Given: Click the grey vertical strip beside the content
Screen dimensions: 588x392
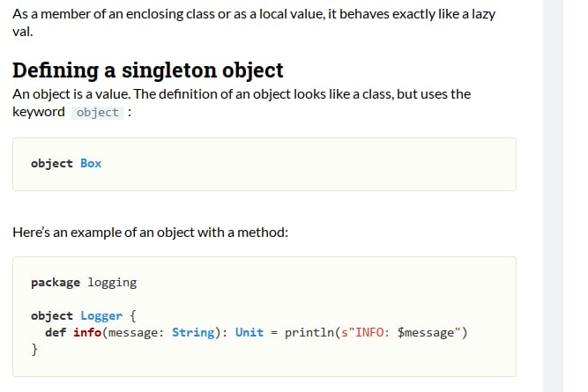Looking at the screenshot, I should pyautogui.click(x=553, y=196).
